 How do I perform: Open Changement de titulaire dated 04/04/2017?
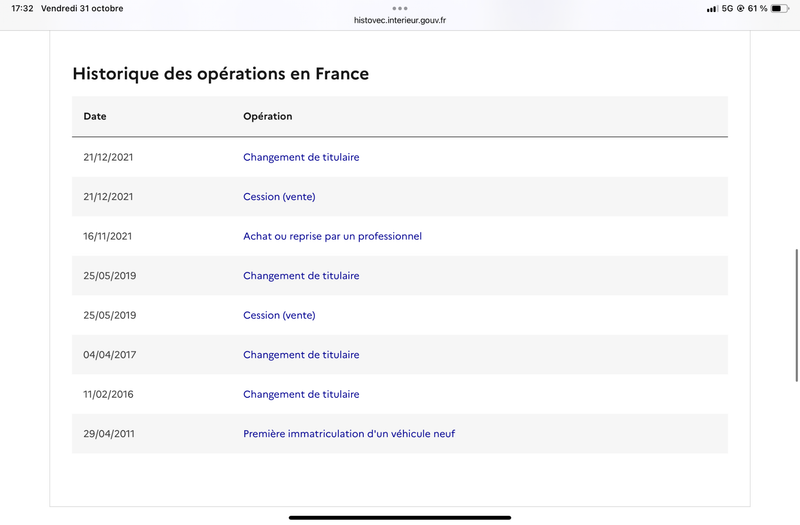[301, 355]
